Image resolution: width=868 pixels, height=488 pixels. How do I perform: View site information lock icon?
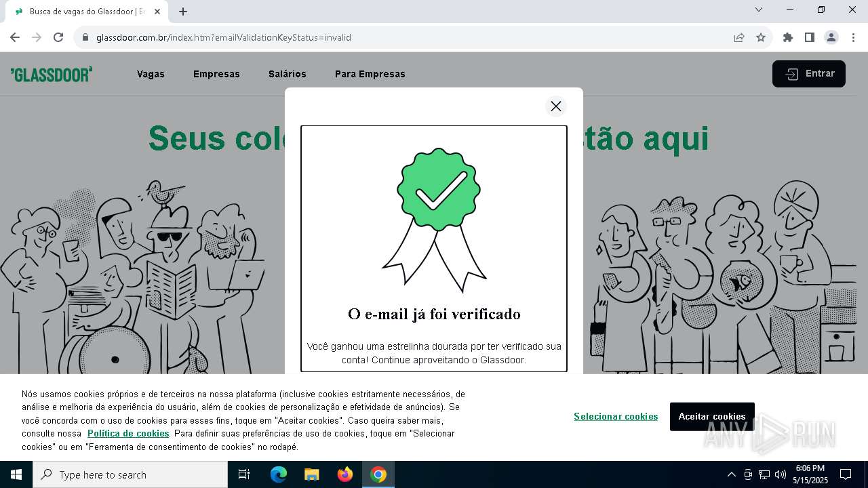pyautogui.click(x=85, y=37)
